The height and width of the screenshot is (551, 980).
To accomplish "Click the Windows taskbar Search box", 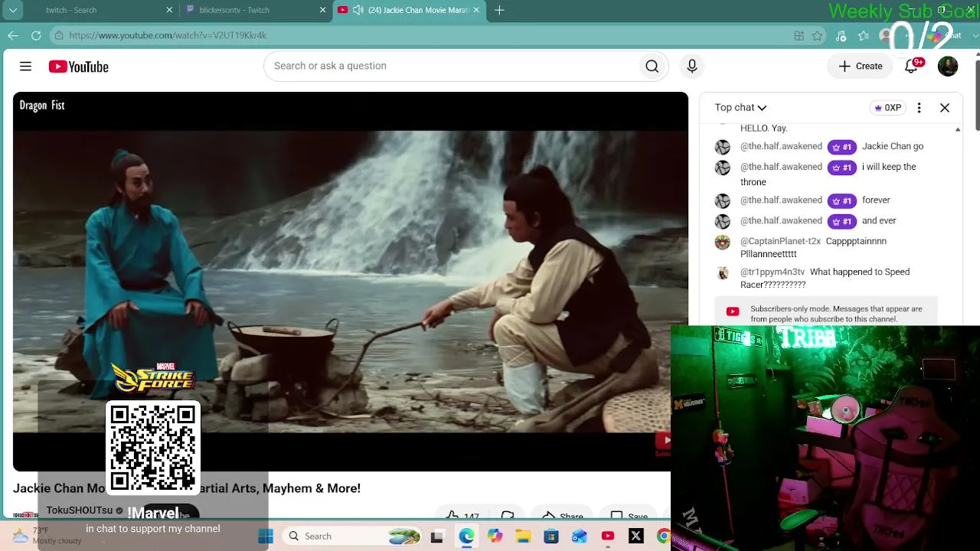I will (x=351, y=536).
